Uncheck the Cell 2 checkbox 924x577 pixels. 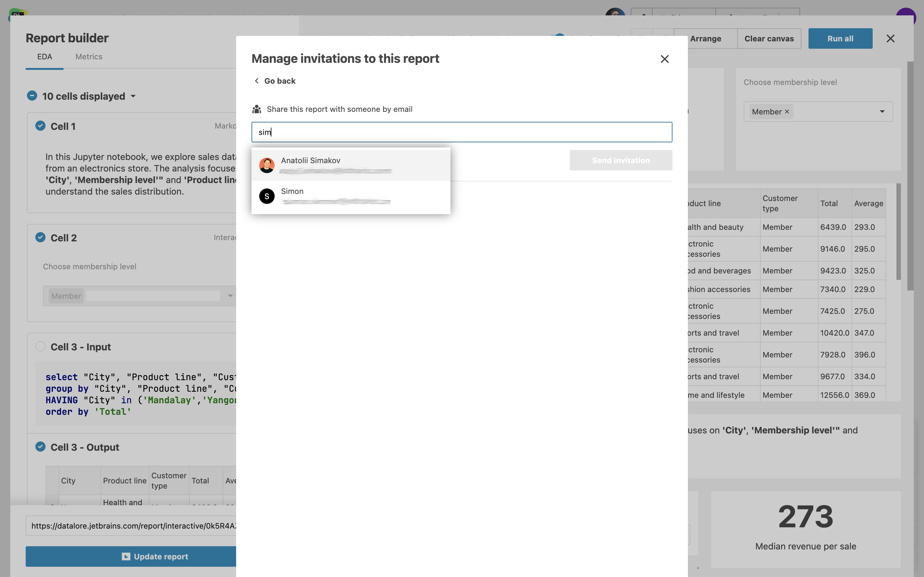tap(40, 237)
